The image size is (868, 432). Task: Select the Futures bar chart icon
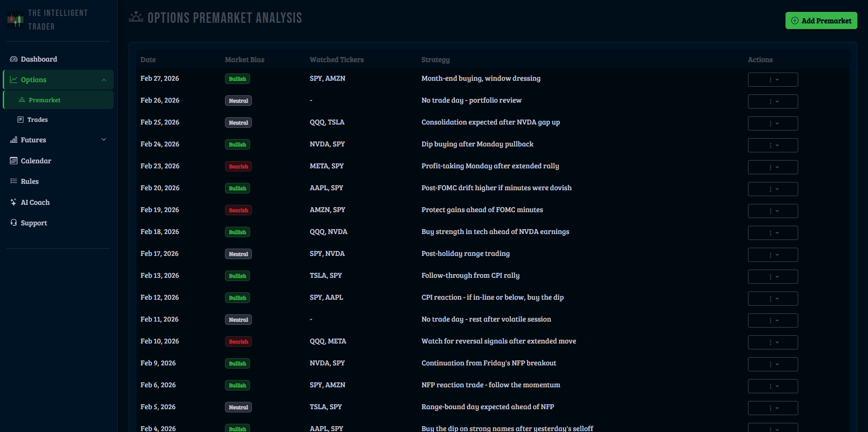click(13, 140)
